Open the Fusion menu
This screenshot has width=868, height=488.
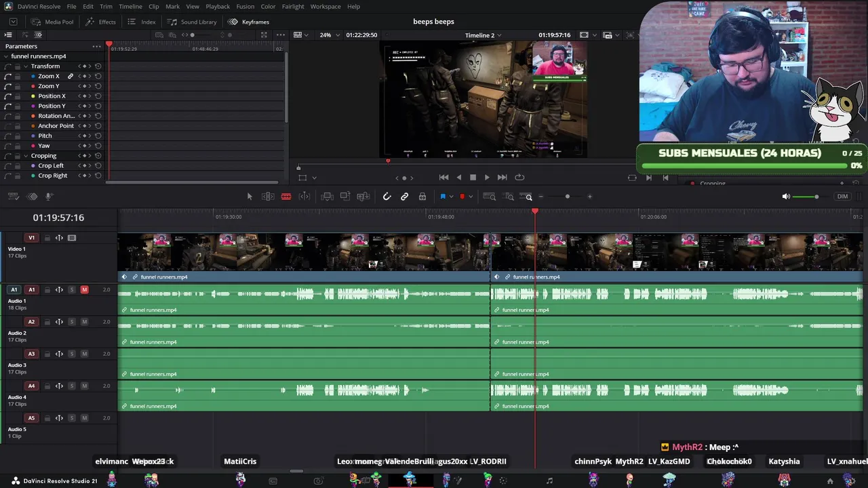[x=245, y=6]
